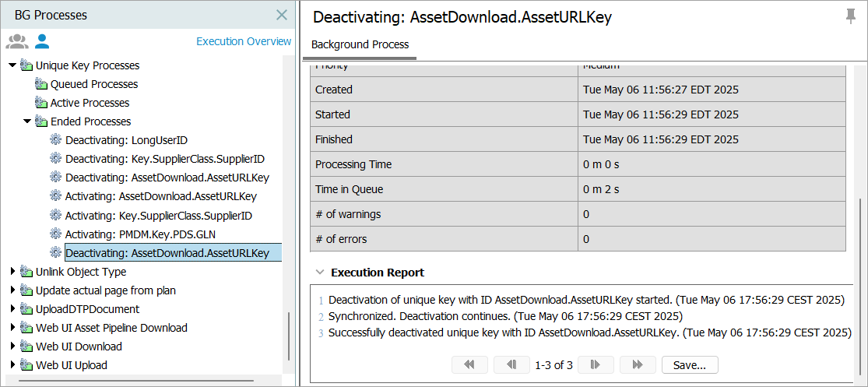Viewport: 868px width, 387px height.
Task: Expand the Web UI Download node
Action: point(12,347)
